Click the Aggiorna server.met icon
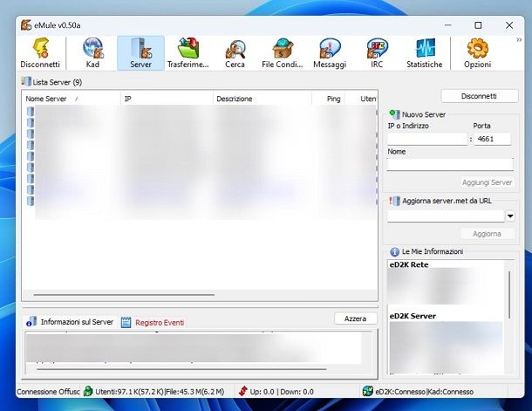532x411 pixels. (394, 201)
